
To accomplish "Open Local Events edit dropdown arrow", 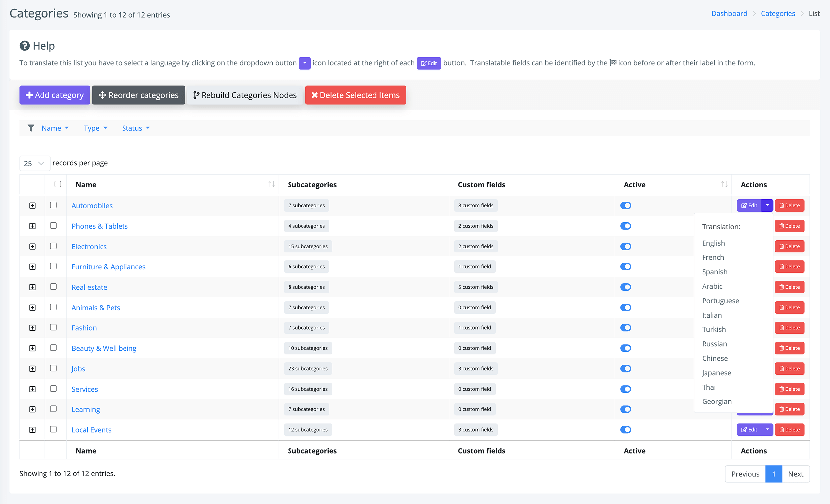I will point(767,430).
